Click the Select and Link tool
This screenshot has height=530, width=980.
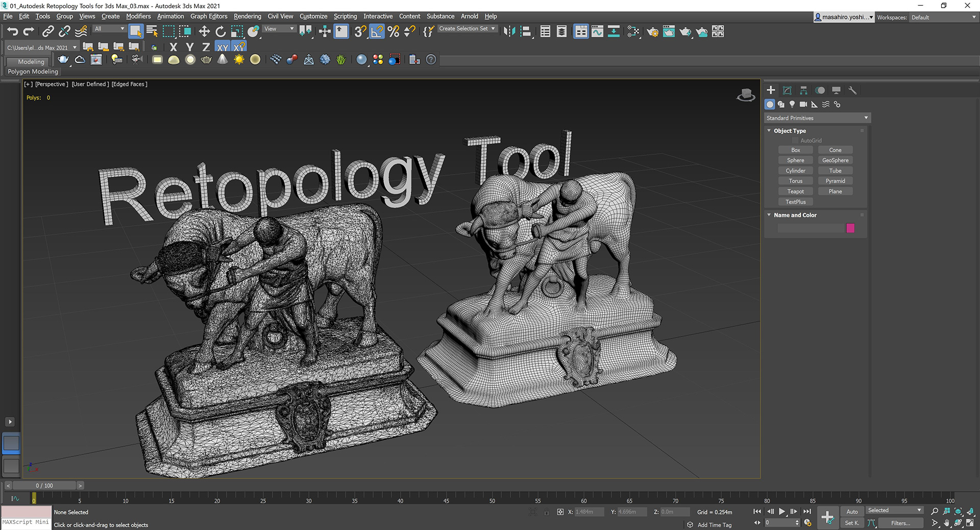point(47,32)
